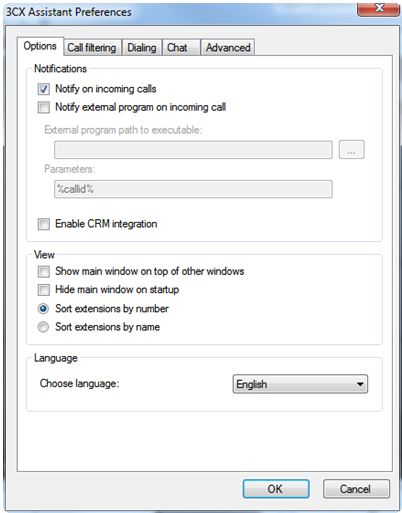Select Sort extensions by number
This screenshot has height=513, width=402.
pos(43,309)
